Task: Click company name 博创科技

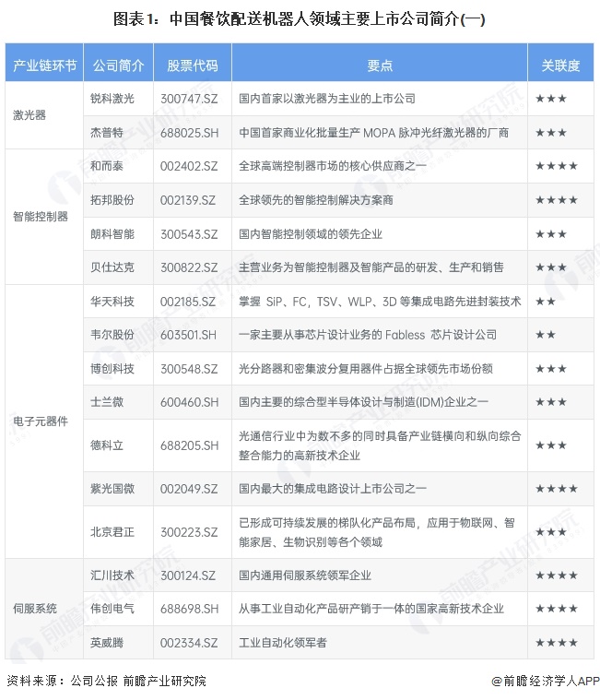Action: click(112, 369)
